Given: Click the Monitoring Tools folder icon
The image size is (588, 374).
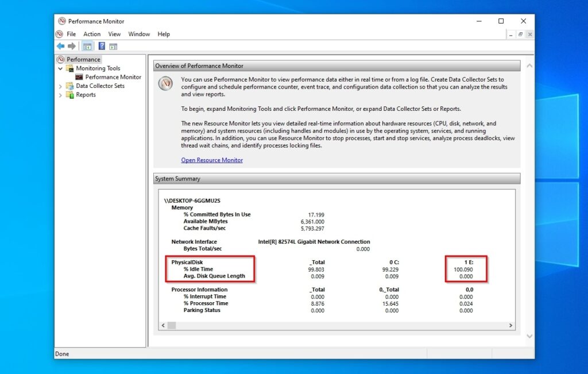Looking at the screenshot, I should pos(69,68).
